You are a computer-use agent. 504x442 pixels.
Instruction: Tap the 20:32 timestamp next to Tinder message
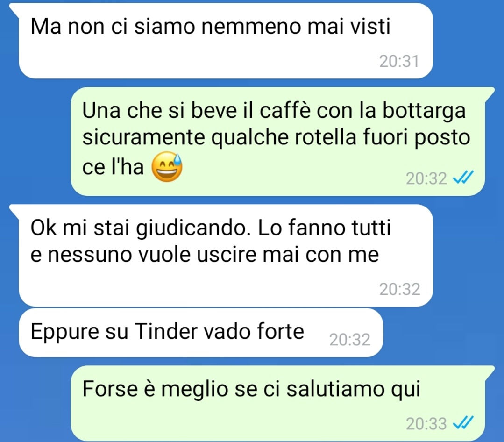[x=350, y=340]
